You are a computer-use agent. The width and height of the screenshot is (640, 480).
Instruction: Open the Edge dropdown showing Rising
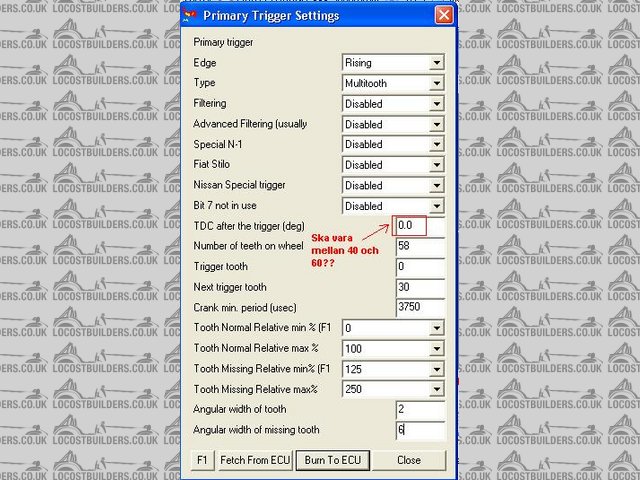(393, 63)
